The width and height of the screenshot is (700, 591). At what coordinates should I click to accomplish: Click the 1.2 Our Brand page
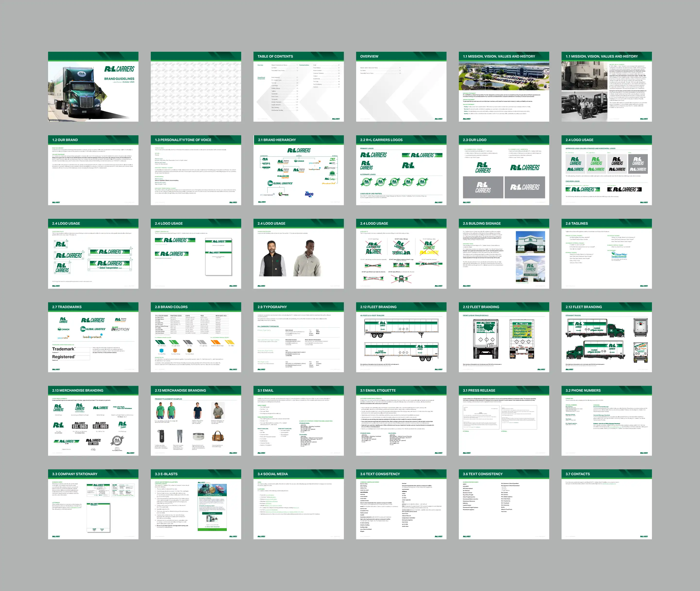tap(93, 170)
